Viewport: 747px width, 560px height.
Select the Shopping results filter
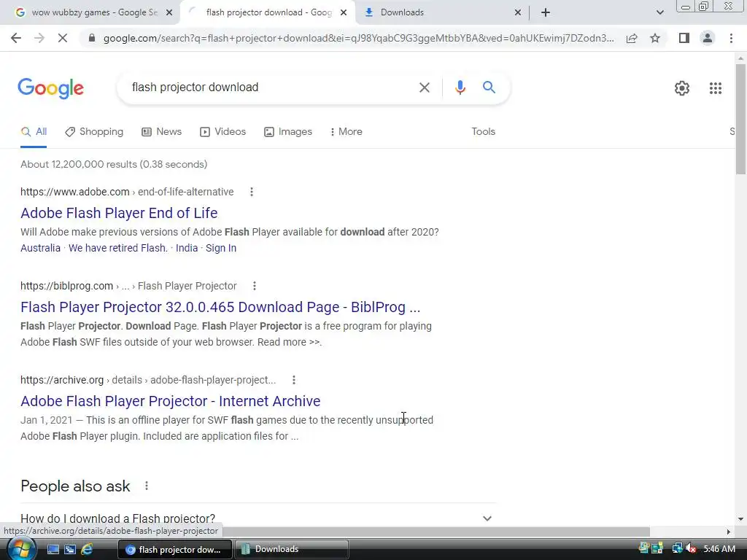pyautogui.click(x=94, y=132)
